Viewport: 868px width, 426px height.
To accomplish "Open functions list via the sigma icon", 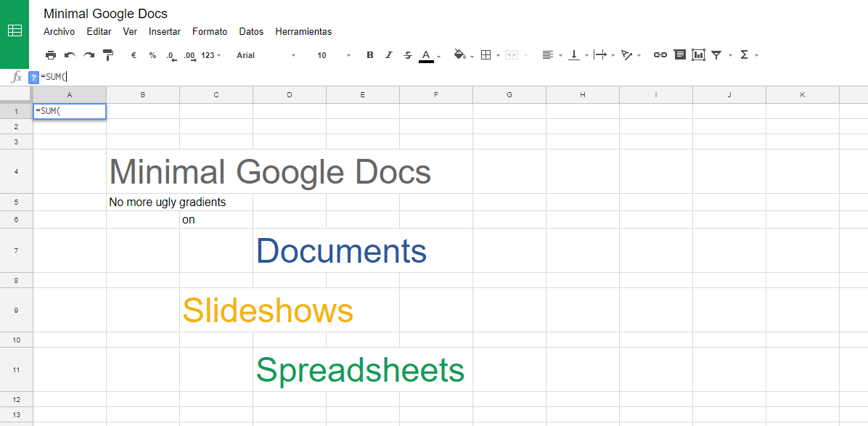I will [746, 54].
